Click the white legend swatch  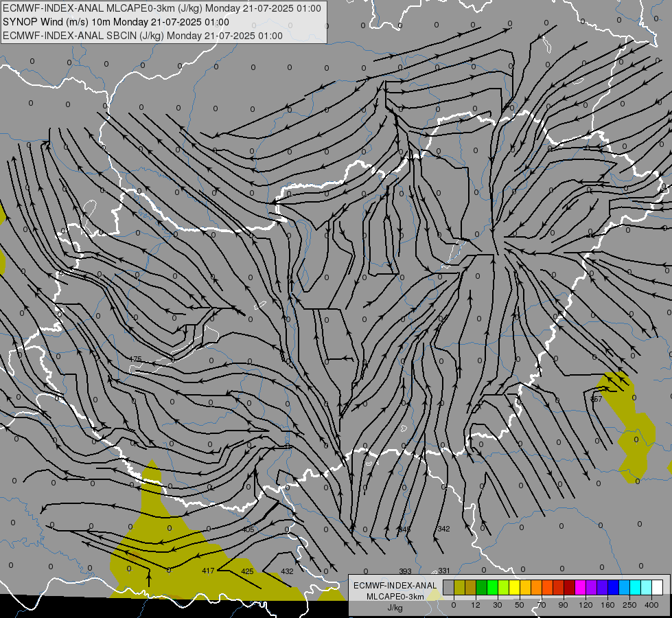[658, 587]
